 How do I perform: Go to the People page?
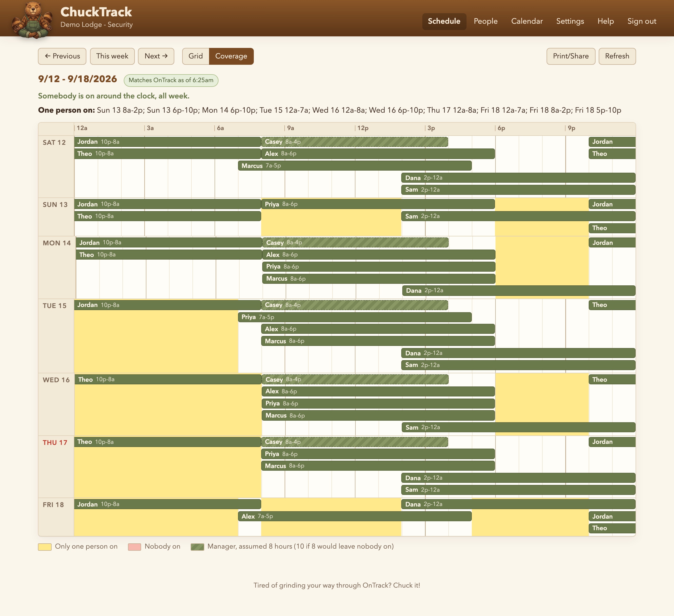(x=485, y=21)
